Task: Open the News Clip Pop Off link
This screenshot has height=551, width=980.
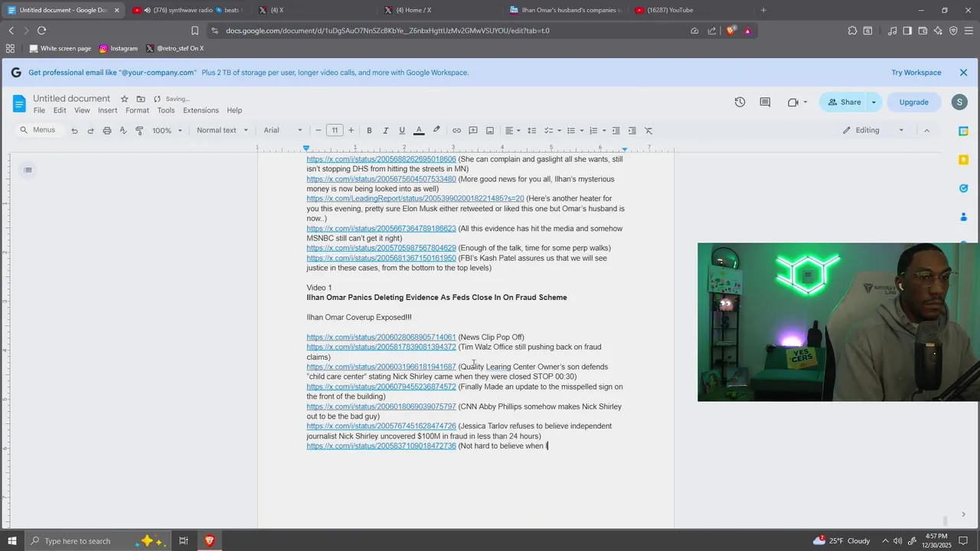Action: [x=381, y=337]
